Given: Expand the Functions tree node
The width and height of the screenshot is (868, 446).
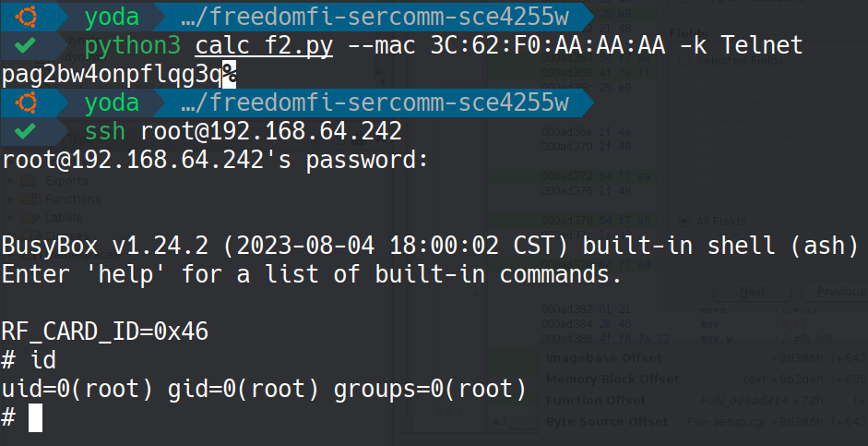Looking at the screenshot, I should coord(11,199).
